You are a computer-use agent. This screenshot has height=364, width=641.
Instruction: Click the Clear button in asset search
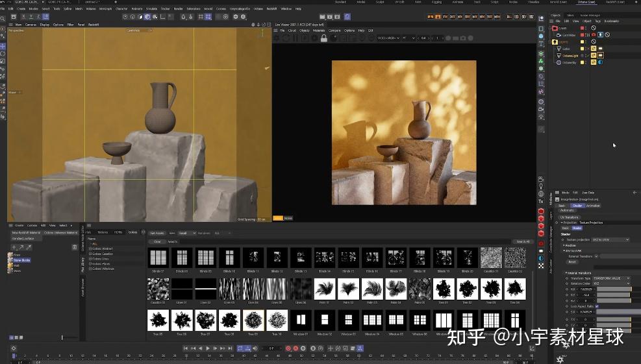point(157,241)
